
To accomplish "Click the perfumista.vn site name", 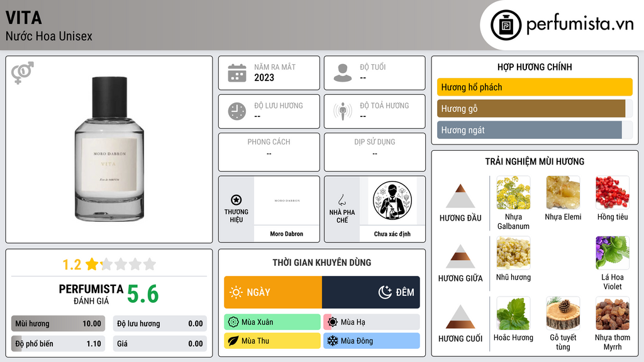I will tap(580, 25).
